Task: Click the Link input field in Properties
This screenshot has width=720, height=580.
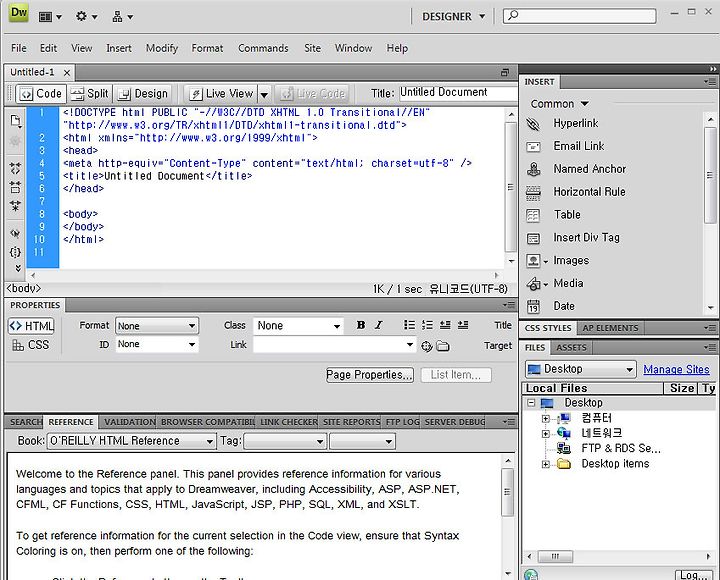Action: coord(335,345)
